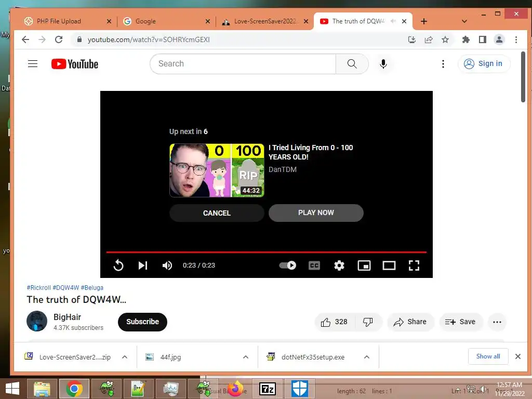Cancel the up next autoplay
Image resolution: width=532 pixels, height=399 pixels.
pos(217,213)
